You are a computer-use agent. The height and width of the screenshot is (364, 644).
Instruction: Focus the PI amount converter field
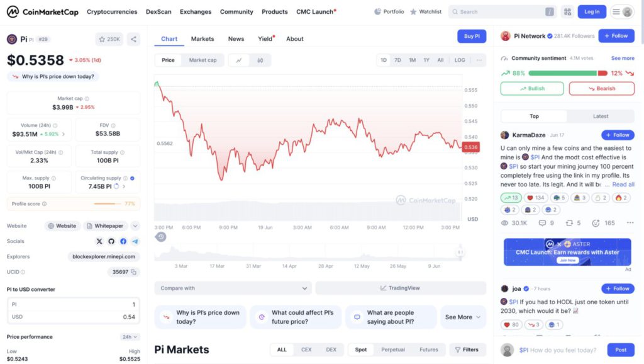coord(73,304)
